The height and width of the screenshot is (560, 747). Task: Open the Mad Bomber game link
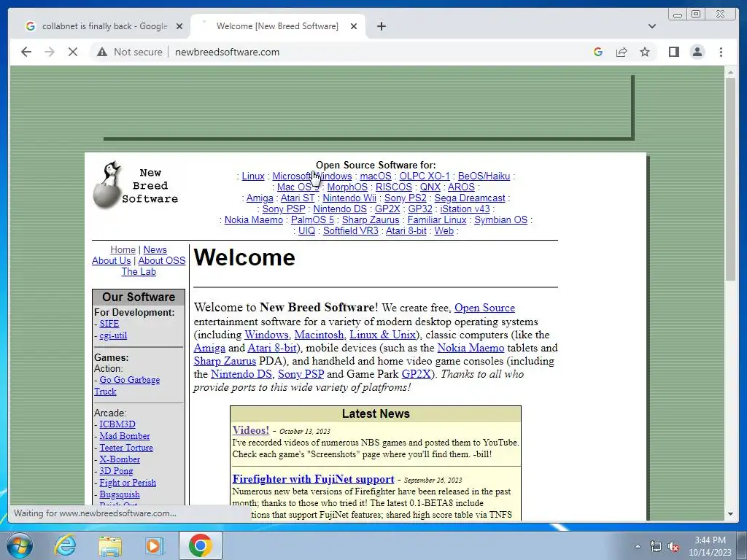click(124, 436)
